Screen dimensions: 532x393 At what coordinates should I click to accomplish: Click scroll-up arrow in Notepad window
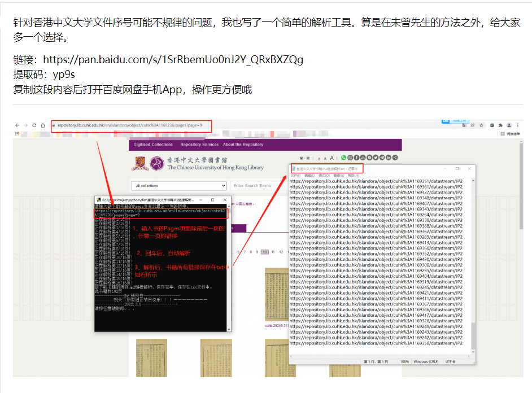click(473, 181)
